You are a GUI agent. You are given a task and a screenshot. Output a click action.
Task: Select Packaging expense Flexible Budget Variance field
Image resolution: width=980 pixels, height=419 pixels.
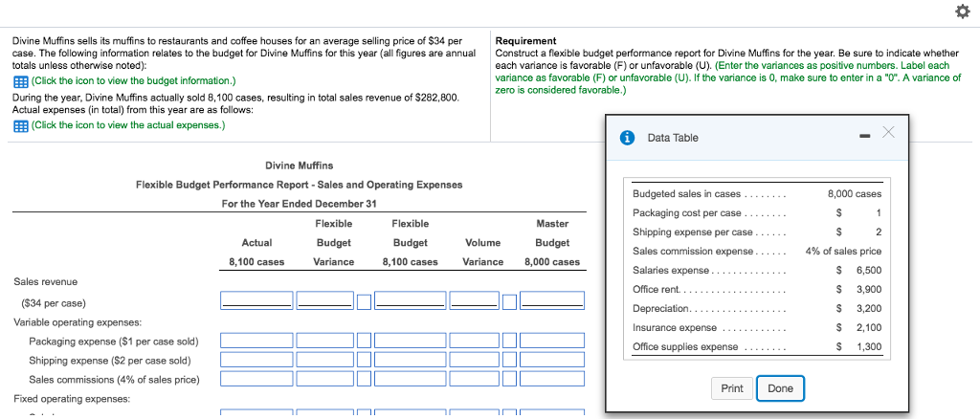[325, 341]
